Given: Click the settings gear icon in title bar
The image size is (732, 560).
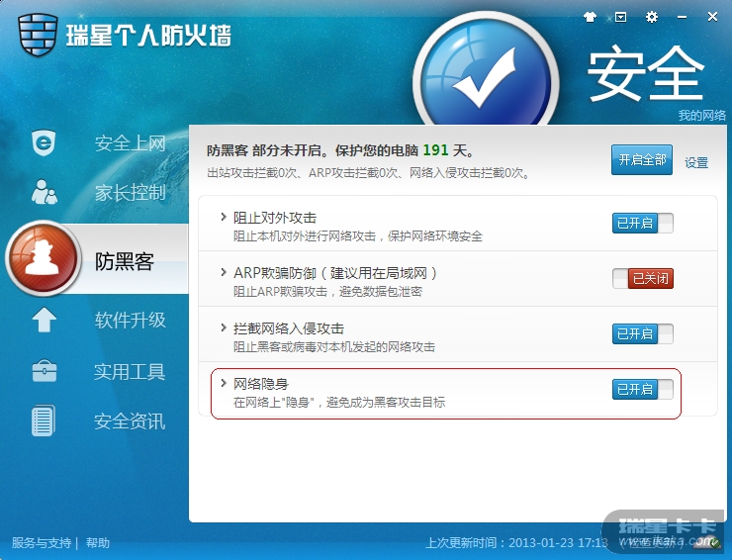Looking at the screenshot, I should pos(651,17).
